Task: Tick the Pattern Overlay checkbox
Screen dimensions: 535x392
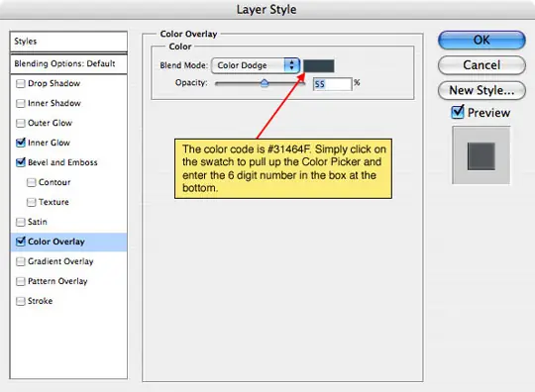Action: (21, 281)
